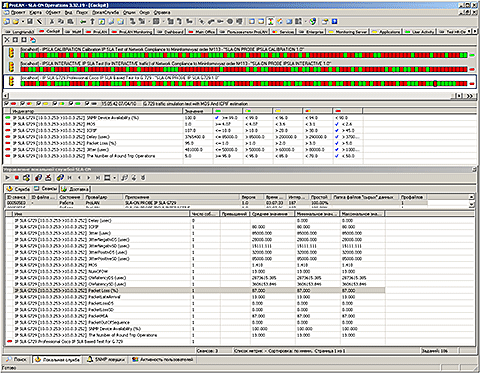Go to previous session record arrow
Screen dimensions: 480x373
pyautogui.click(x=79, y=178)
